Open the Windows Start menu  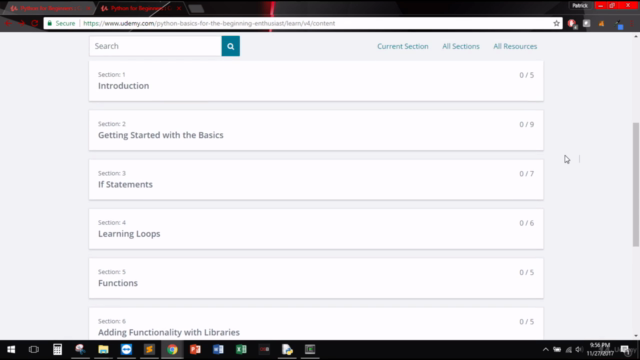click(11, 349)
